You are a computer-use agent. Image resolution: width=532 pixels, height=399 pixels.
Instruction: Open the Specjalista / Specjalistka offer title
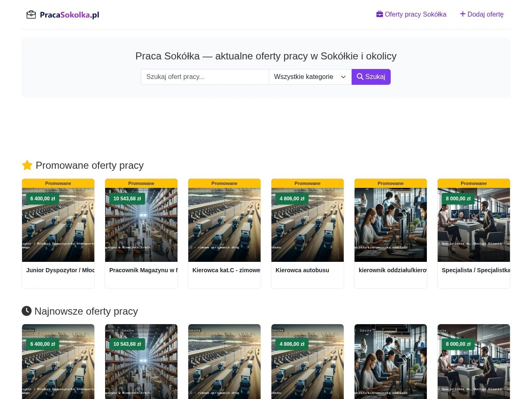point(476,270)
